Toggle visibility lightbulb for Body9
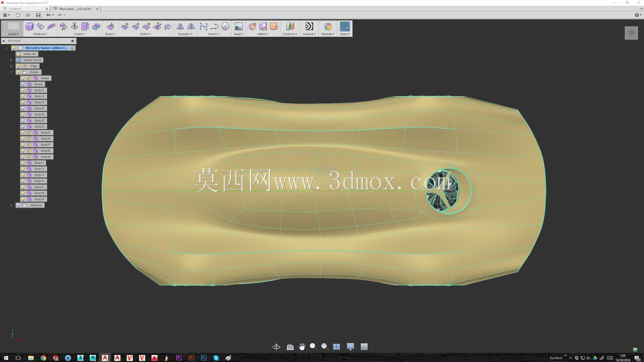The image size is (644, 362). (x=23, y=84)
